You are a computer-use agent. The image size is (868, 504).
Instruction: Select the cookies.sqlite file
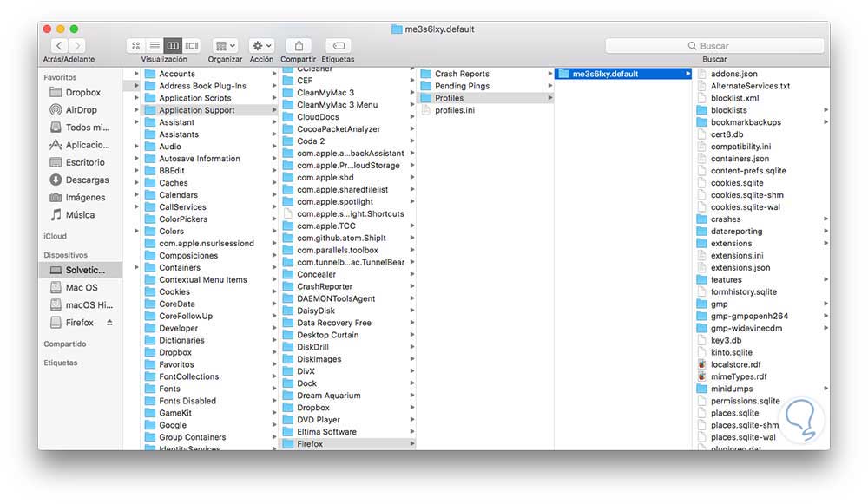pyautogui.click(x=762, y=182)
